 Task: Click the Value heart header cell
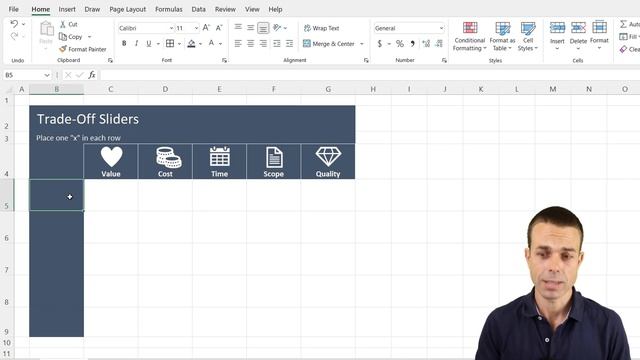[x=111, y=161]
